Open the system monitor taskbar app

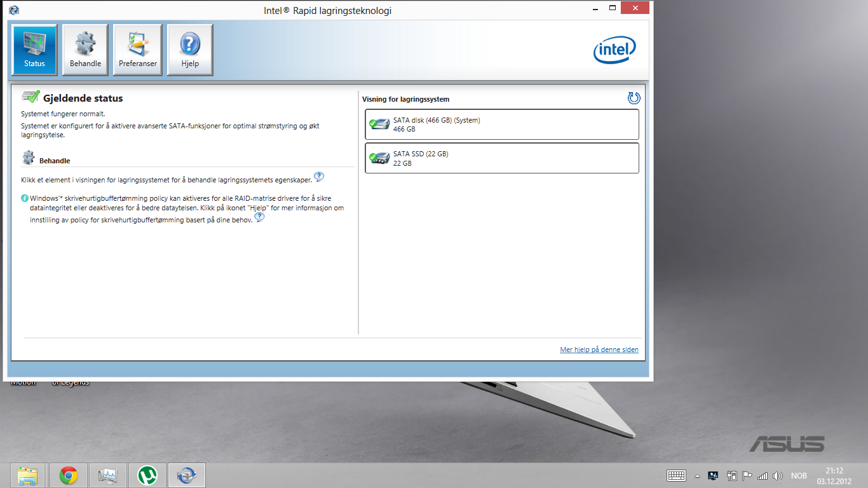click(107, 475)
